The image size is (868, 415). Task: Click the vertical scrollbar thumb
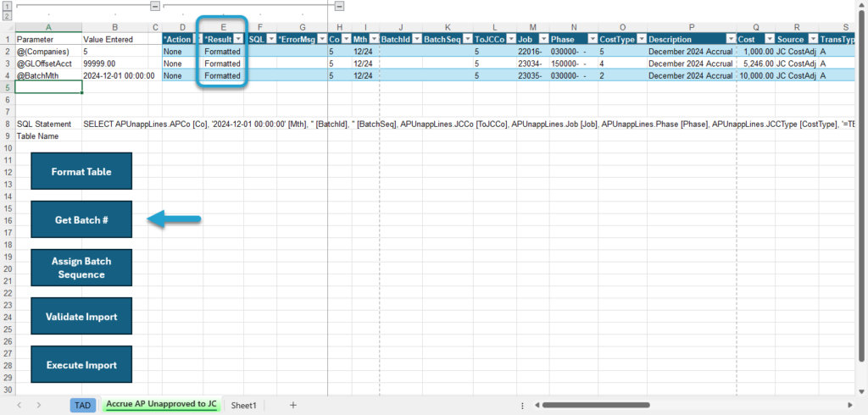861,185
